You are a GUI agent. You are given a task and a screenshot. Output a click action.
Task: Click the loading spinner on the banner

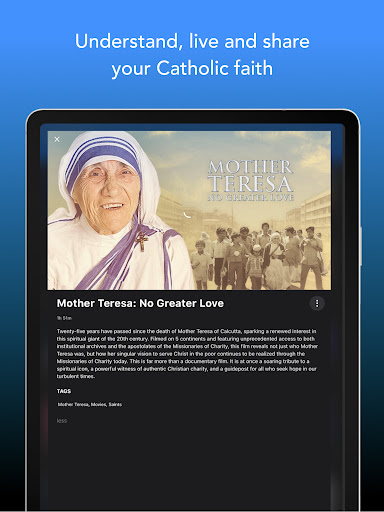coord(188,214)
